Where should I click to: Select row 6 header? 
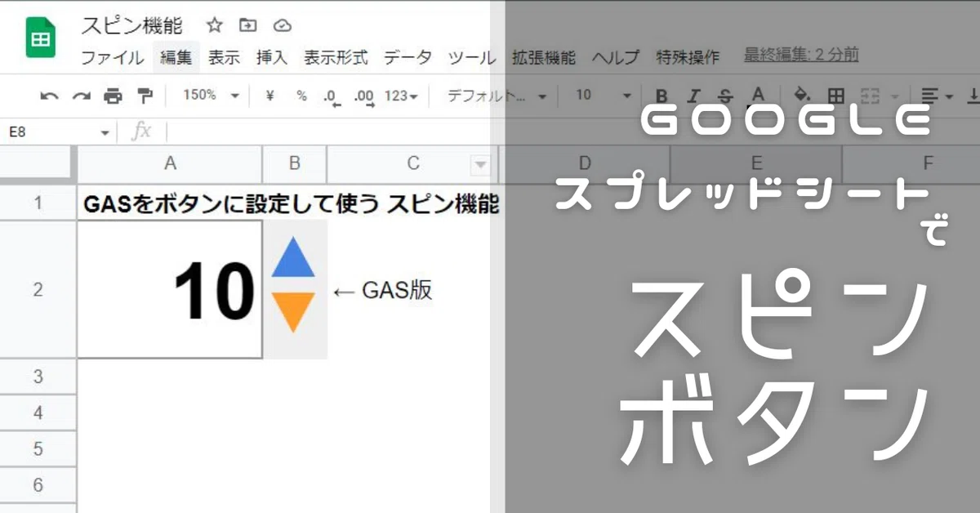(x=38, y=485)
